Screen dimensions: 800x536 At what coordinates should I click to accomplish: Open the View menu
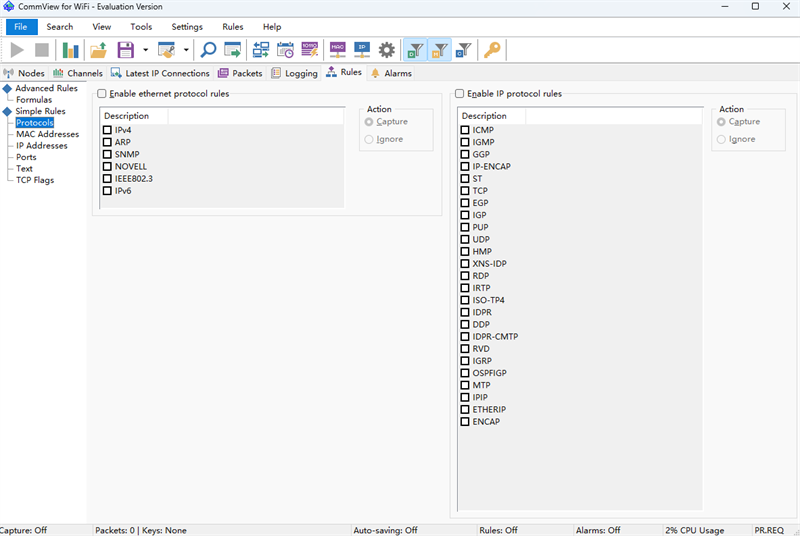pos(102,27)
